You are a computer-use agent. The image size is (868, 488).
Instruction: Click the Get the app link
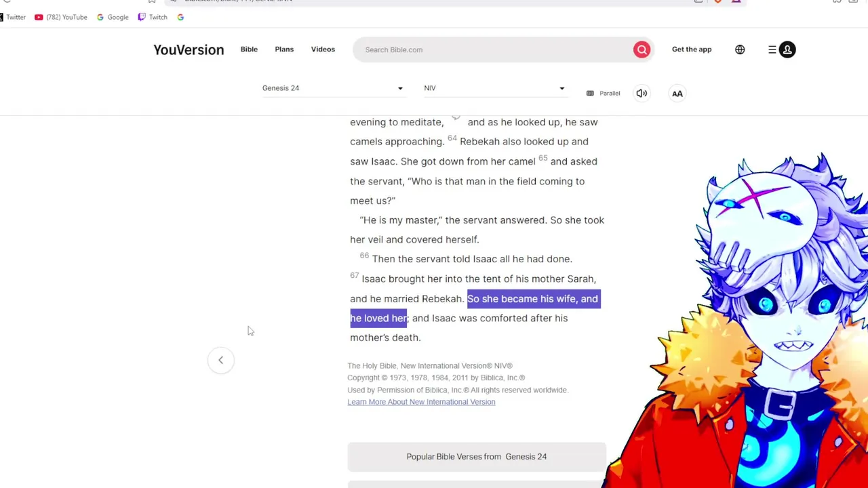[692, 49]
